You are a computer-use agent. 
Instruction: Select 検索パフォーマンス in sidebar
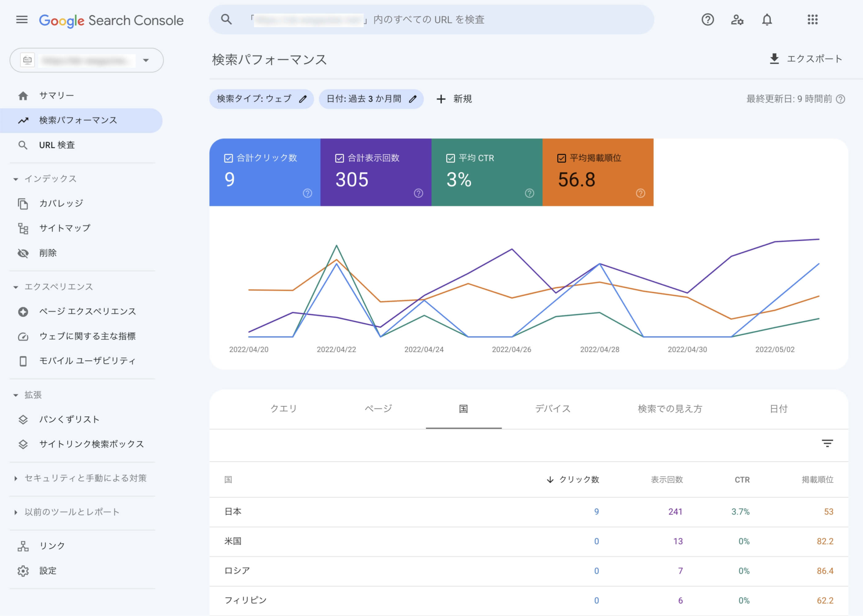[x=81, y=121]
